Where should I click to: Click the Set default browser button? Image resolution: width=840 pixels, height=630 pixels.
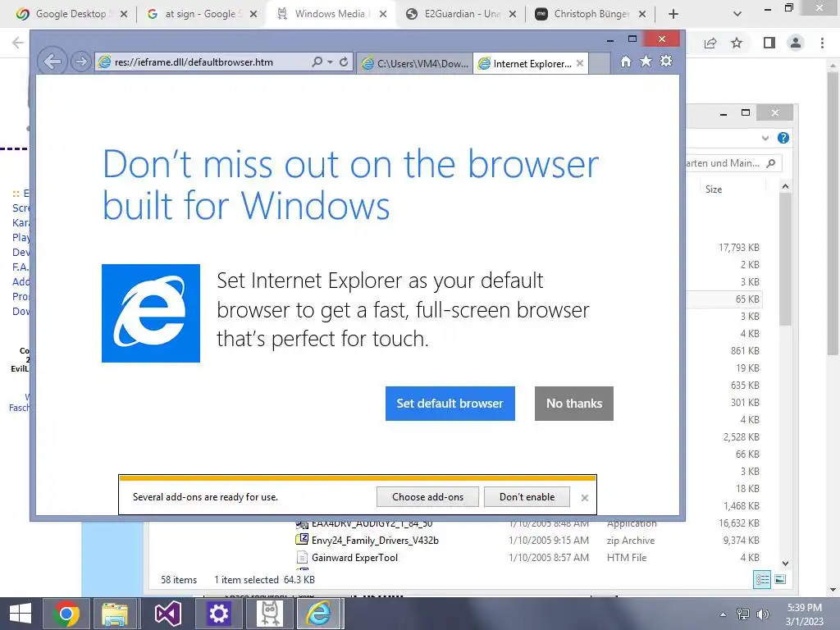450,404
